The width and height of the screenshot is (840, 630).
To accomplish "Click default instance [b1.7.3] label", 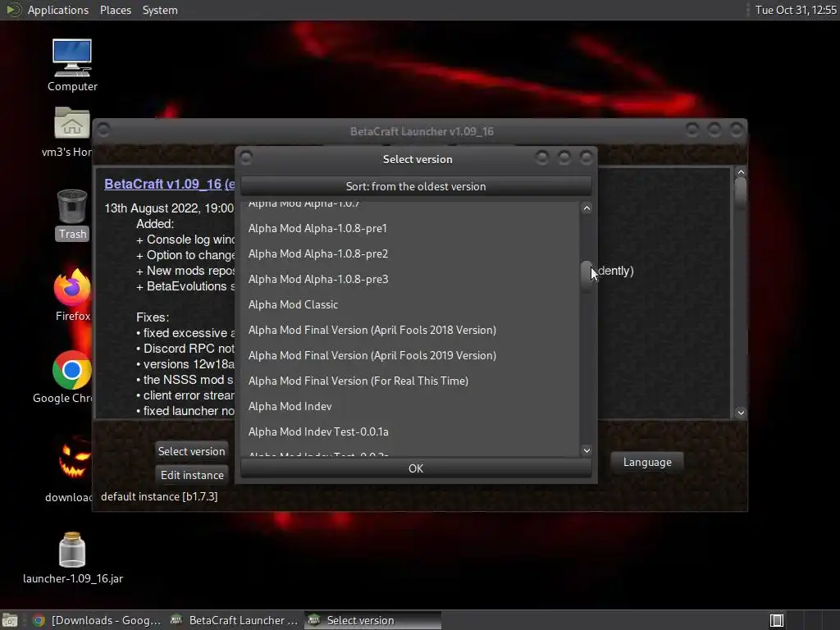I will pos(159,496).
